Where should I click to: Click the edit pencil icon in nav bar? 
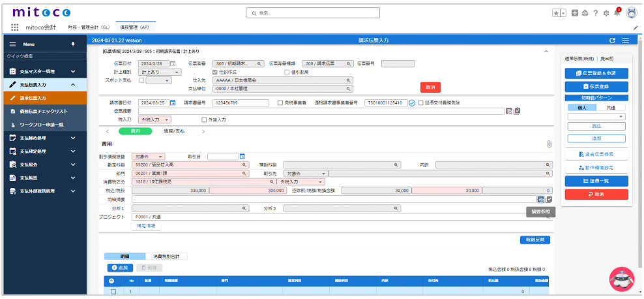[x=636, y=28]
